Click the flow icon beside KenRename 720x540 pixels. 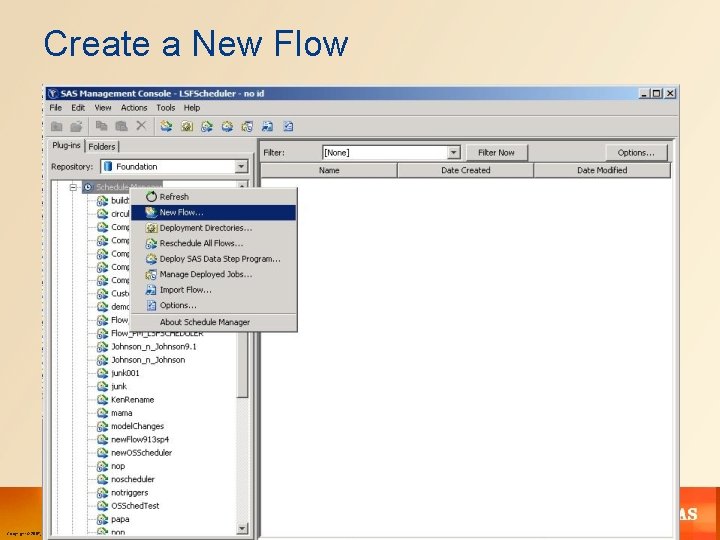[102, 399]
